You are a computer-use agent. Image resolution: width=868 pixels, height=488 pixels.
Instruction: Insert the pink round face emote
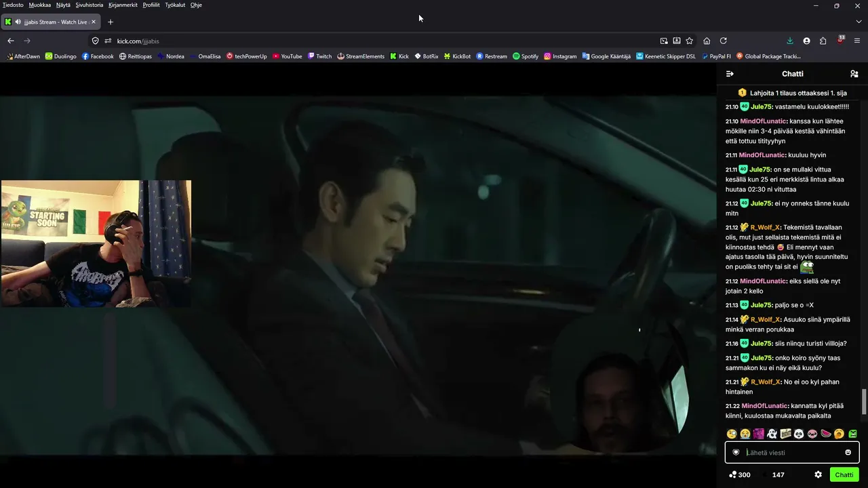tap(812, 434)
